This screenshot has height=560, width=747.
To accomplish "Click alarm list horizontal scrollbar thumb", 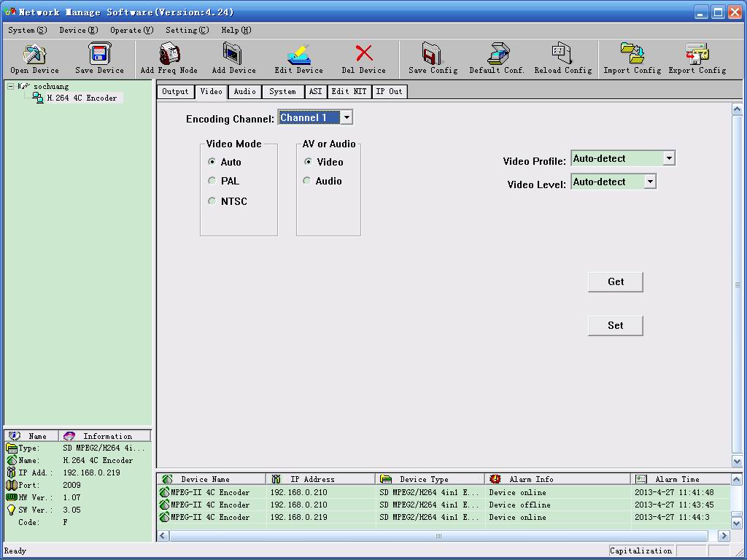I will 438,536.
